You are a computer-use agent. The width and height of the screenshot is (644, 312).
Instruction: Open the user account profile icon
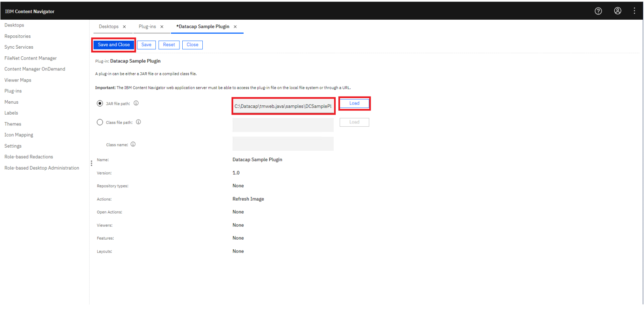(618, 11)
